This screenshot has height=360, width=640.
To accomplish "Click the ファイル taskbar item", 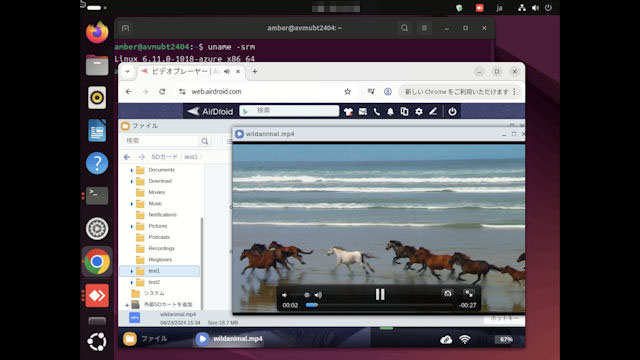I will coord(146,339).
